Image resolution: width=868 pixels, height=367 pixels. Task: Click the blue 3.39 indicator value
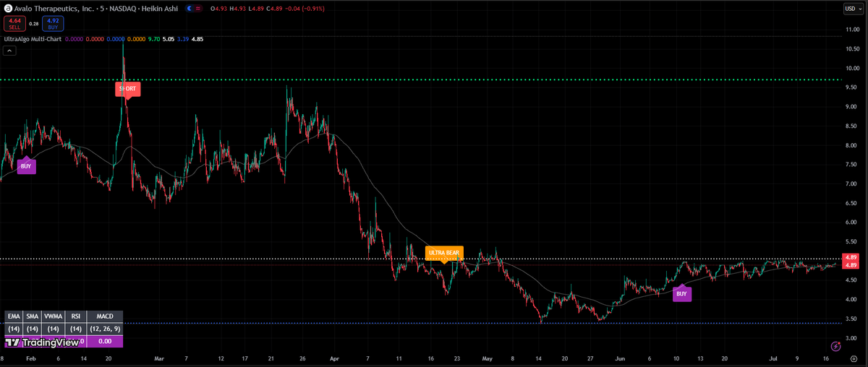click(x=182, y=39)
